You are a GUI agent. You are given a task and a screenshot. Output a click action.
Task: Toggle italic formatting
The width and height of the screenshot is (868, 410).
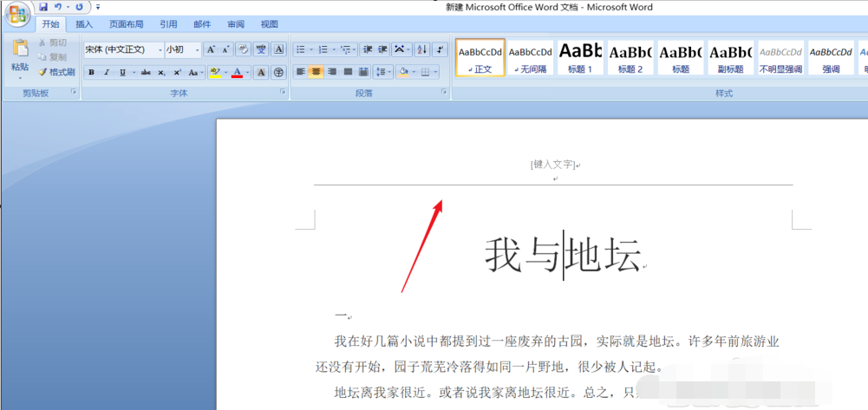click(107, 72)
